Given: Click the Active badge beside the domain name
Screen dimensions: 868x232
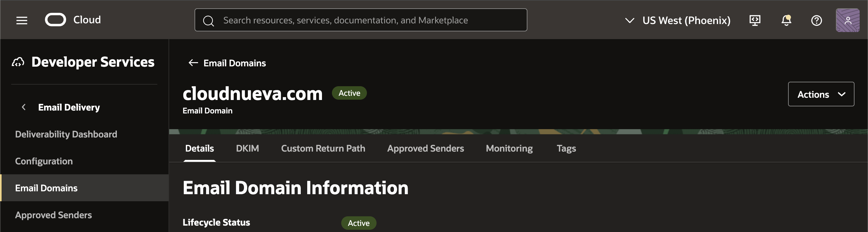Looking at the screenshot, I should [349, 93].
